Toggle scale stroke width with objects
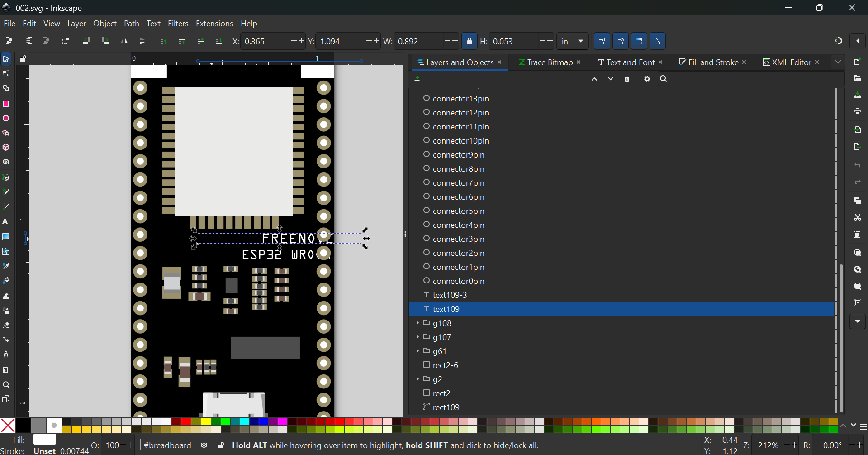 point(602,41)
